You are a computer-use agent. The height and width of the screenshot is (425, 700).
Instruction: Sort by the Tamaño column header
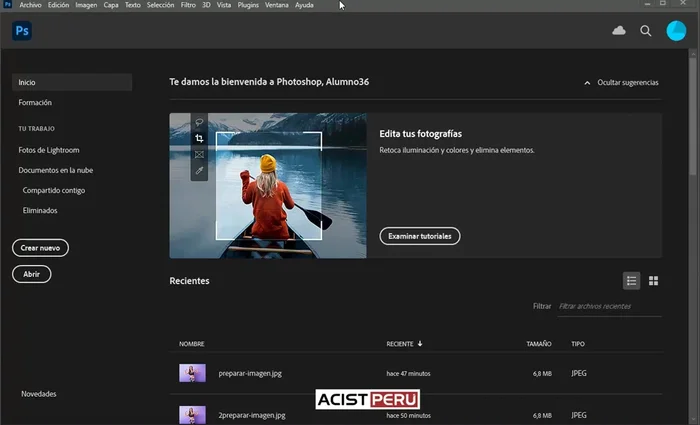[x=538, y=344]
